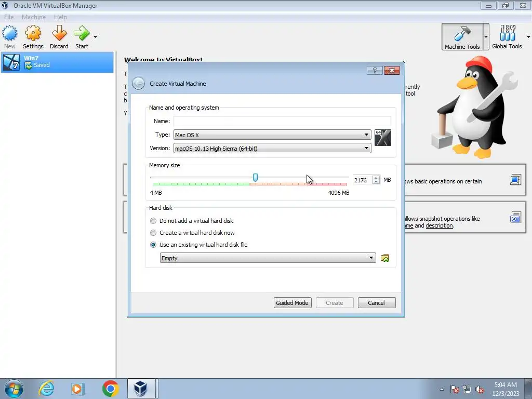This screenshot has height=399, width=532.
Task: Click the system clock showing 5:04 AM
Action: coord(506,389)
